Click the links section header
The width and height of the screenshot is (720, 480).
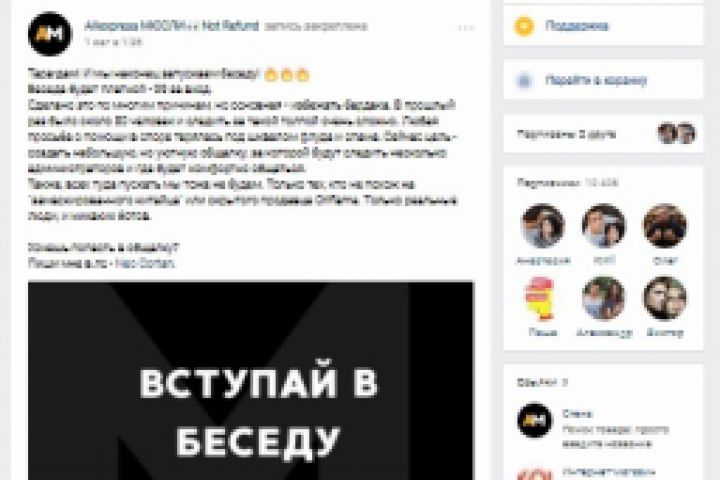coord(542,382)
